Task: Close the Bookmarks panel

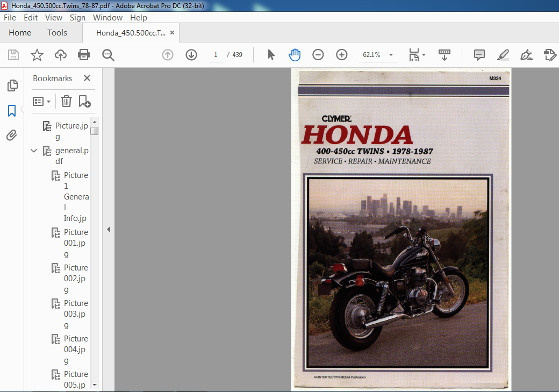Action: tap(87, 78)
